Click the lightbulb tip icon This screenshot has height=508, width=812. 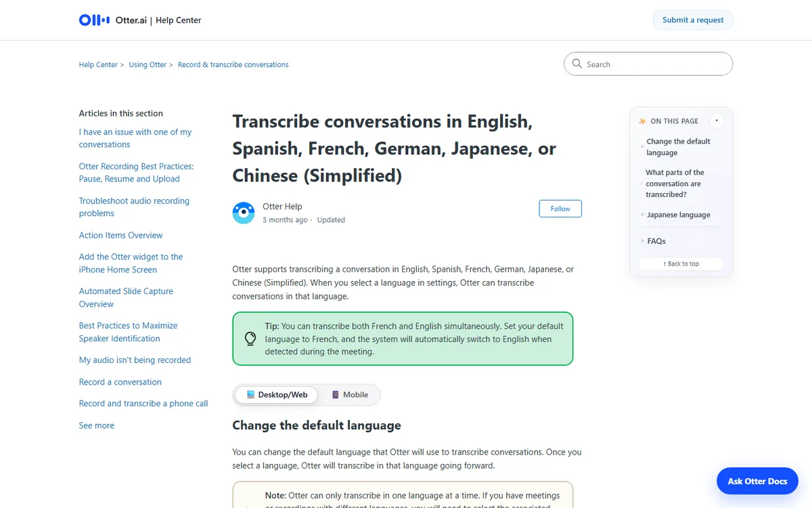click(250, 339)
